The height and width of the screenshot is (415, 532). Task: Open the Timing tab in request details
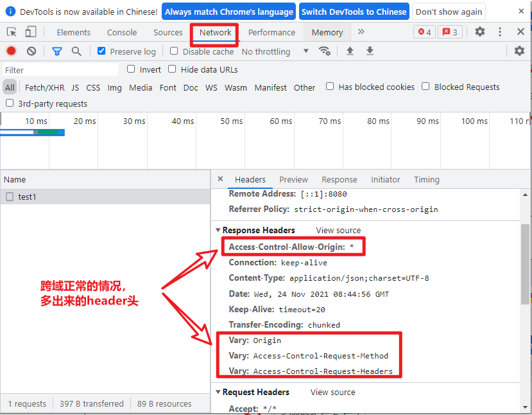427,180
